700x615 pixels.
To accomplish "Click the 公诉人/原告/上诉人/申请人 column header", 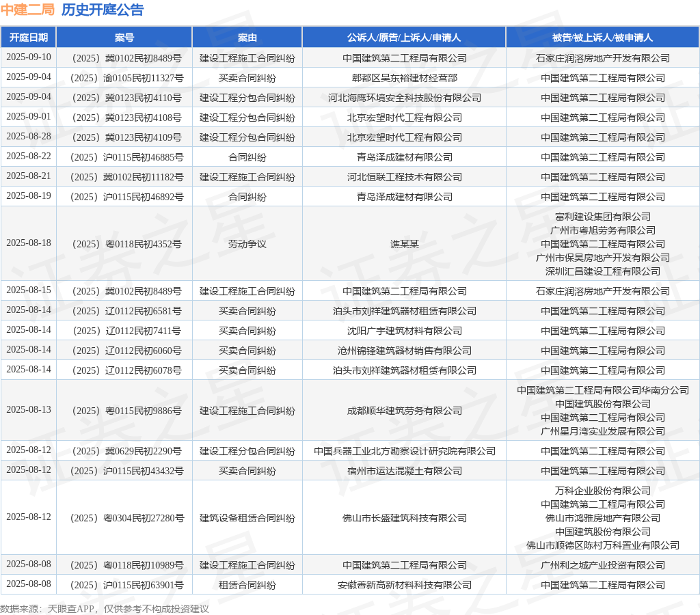I will coord(404,38).
